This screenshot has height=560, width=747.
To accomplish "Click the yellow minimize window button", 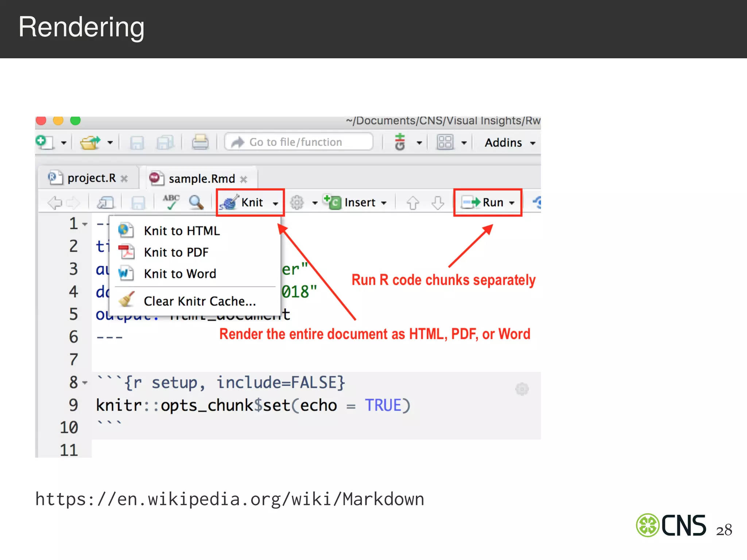I will pyautogui.click(x=58, y=121).
